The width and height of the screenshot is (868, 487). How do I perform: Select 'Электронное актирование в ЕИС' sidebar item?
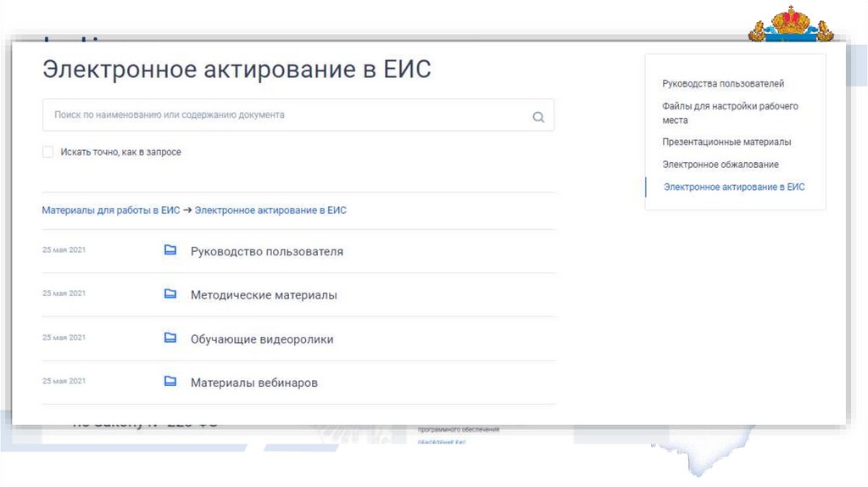click(x=734, y=187)
